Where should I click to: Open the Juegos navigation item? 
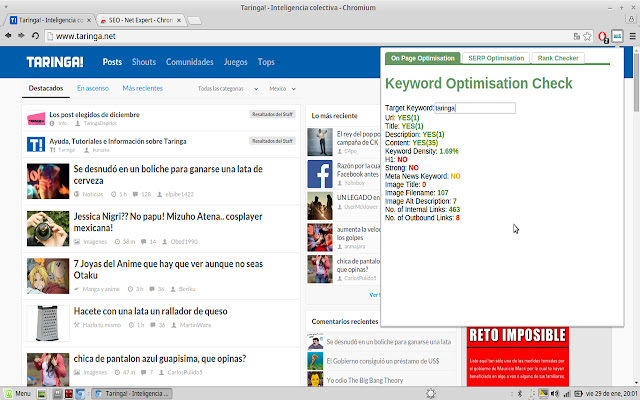236,62
